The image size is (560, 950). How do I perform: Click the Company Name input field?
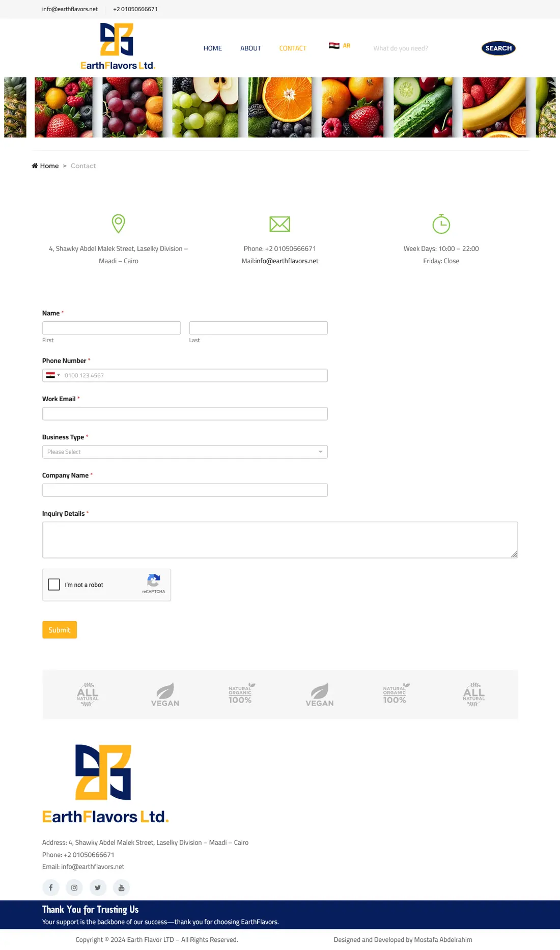click(x=185, y=490)
